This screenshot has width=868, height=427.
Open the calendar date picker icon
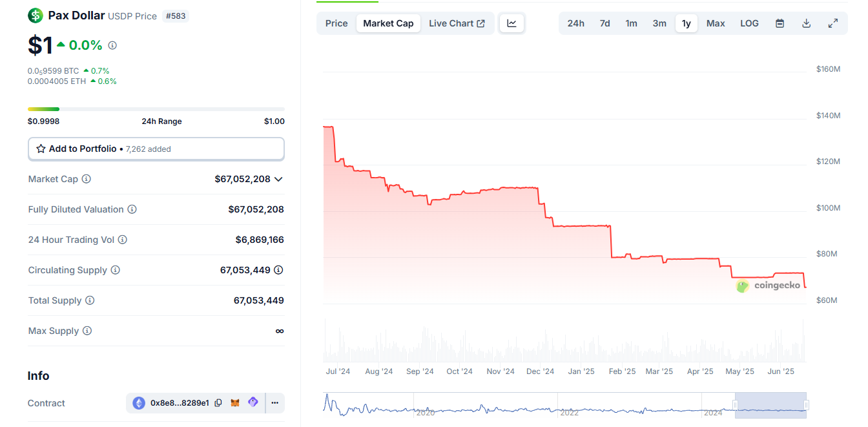(780, 23)
